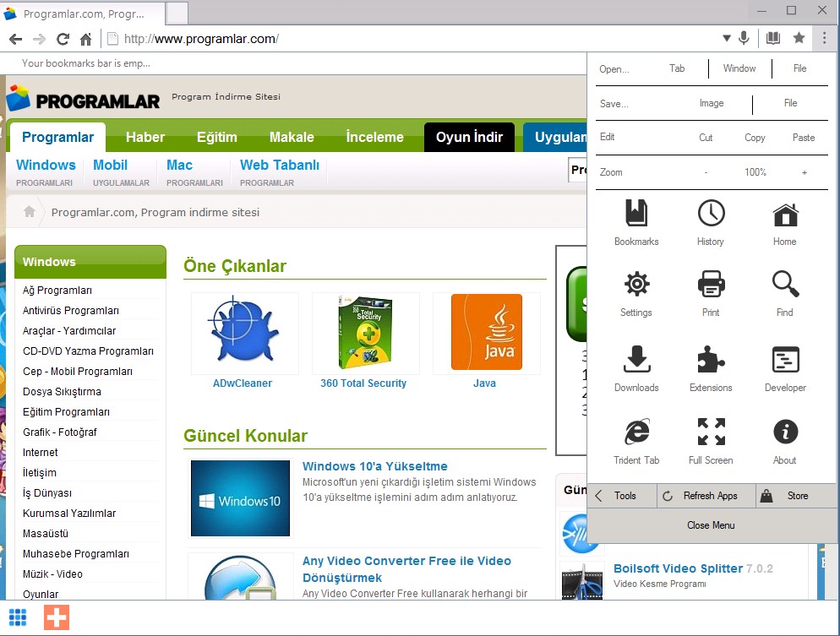This screenshot has height=636, width=840.
Task: Open Extensions puzzle icon
Action: [711, 359]
